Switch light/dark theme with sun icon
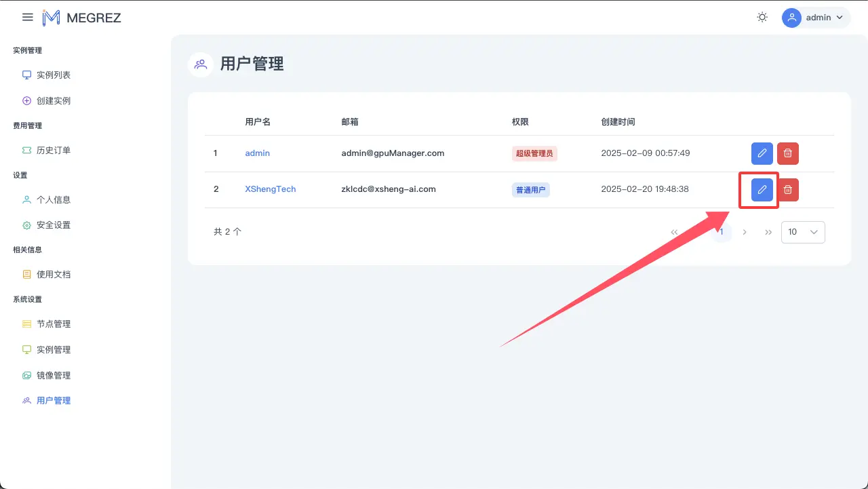868x489 pixels. click(x=762, y=18)
